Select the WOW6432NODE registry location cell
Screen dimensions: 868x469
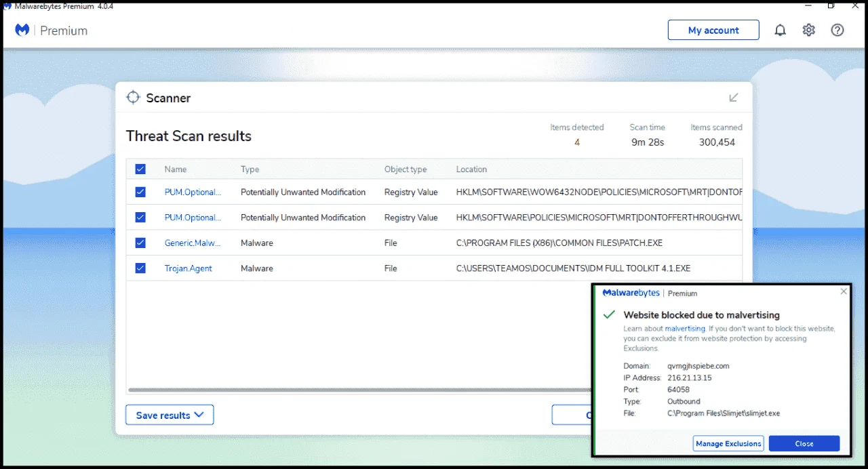[x=599, y=192]
